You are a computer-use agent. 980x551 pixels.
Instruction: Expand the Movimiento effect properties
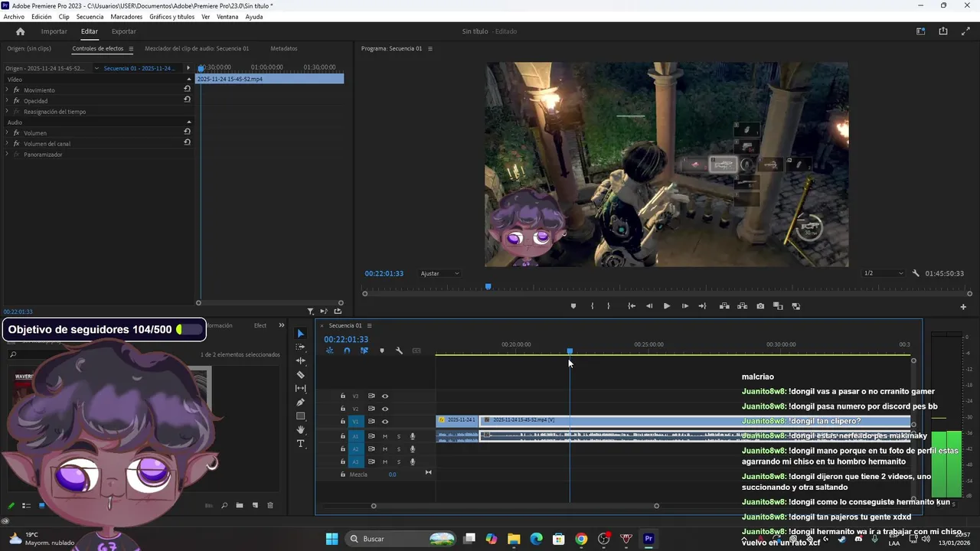point(7,90)
